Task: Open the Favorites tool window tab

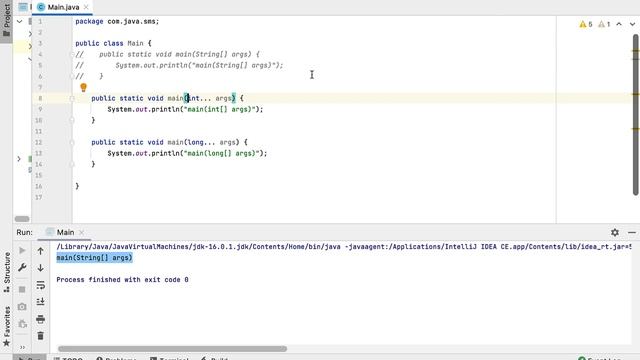Action: [x=7, y=326]
